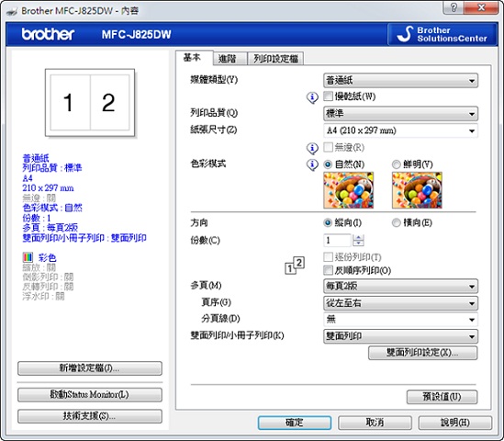
Task: Click summary text 多頁 : 每頁2版
Action: (x=50, y=228)
